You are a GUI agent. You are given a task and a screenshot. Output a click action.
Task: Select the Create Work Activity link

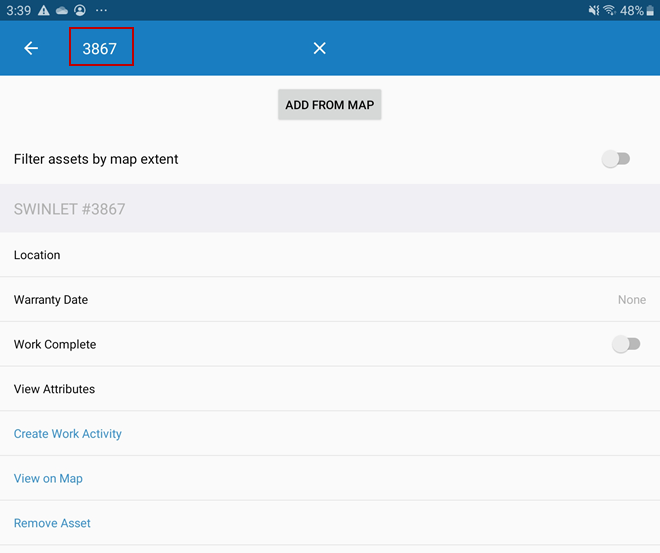(68, 434)
